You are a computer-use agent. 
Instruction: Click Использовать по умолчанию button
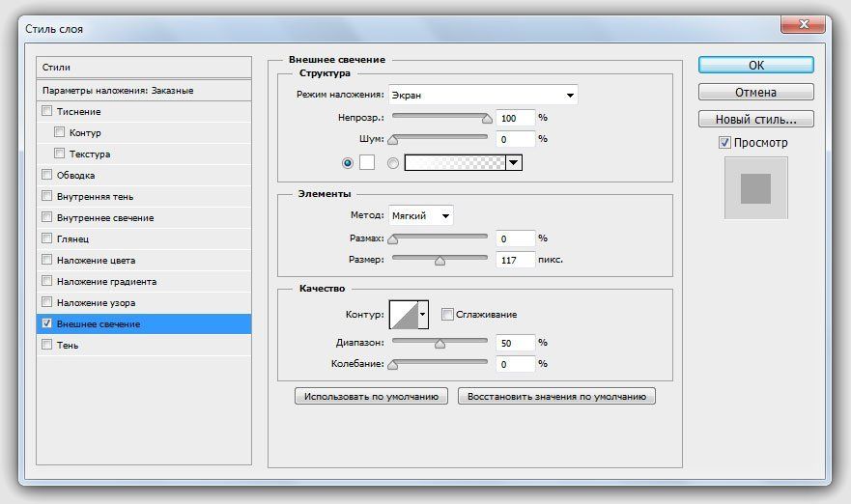(371, 397)
